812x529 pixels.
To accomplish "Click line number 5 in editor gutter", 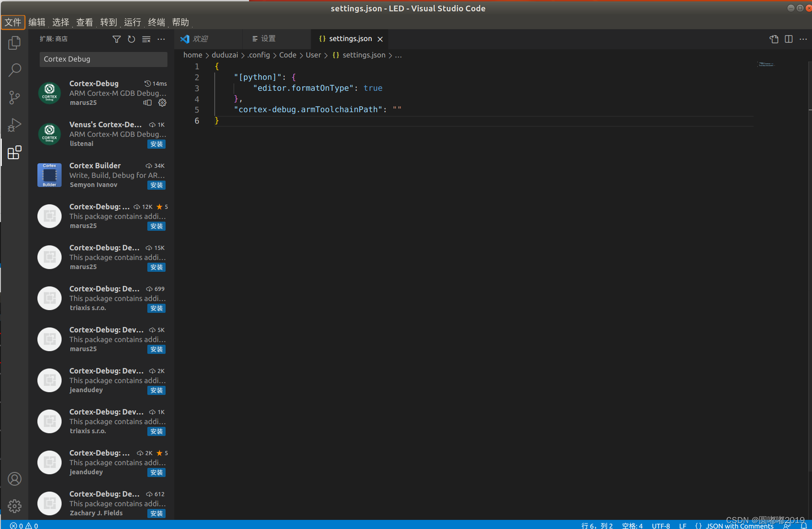I will point(197,110).
